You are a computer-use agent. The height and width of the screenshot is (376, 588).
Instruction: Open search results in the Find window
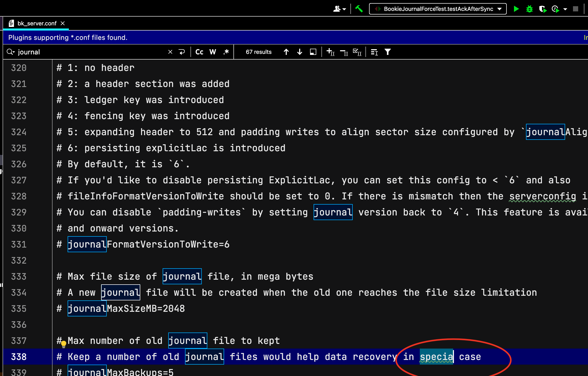click(313, 52)
